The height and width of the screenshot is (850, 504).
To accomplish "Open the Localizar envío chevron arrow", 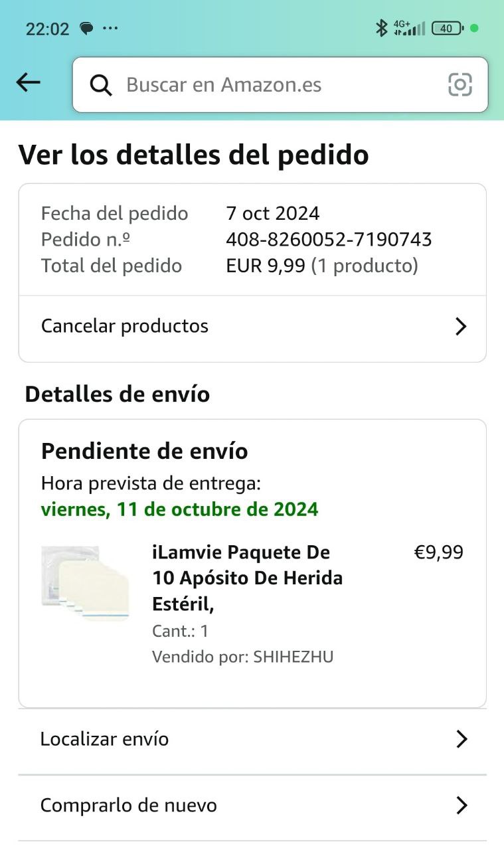I will click(x=462, y=739).
